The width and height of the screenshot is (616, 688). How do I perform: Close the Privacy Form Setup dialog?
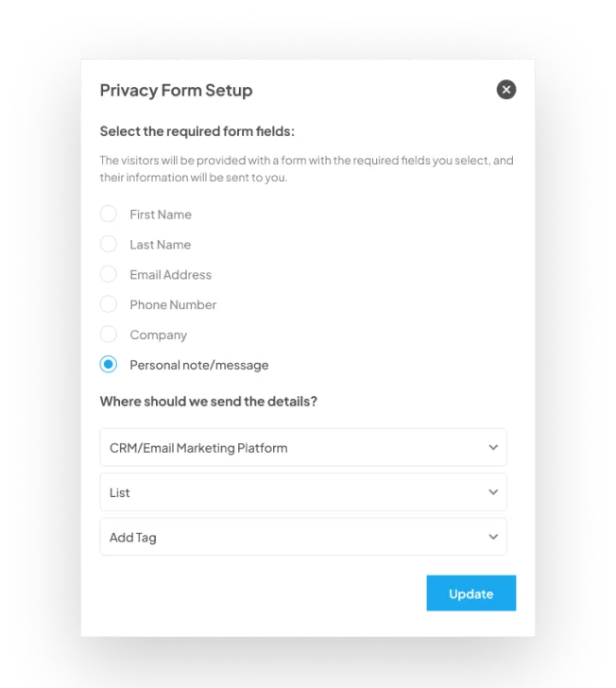(x=505, y=90)
